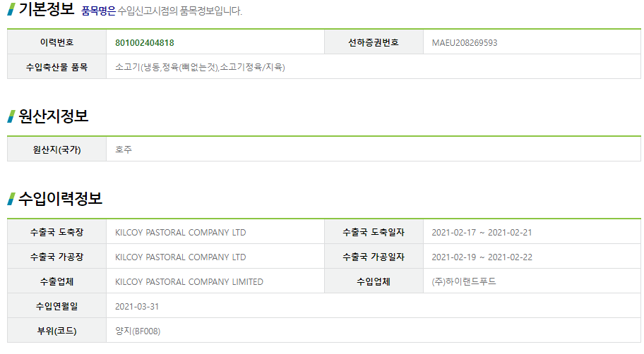The height and width of the screenshot is (354, 644).
Task: Click the slash icon beside 원산지정보 heading
Action: 11,116
